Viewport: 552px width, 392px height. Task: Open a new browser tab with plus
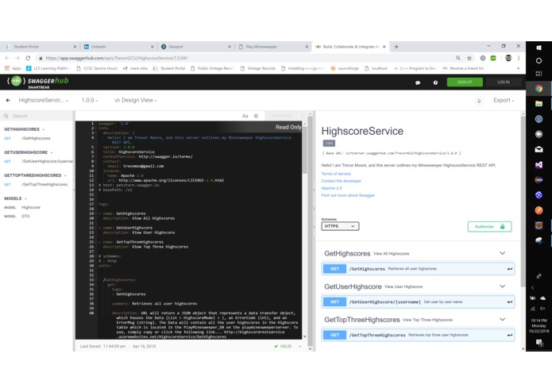click(396, 46)
